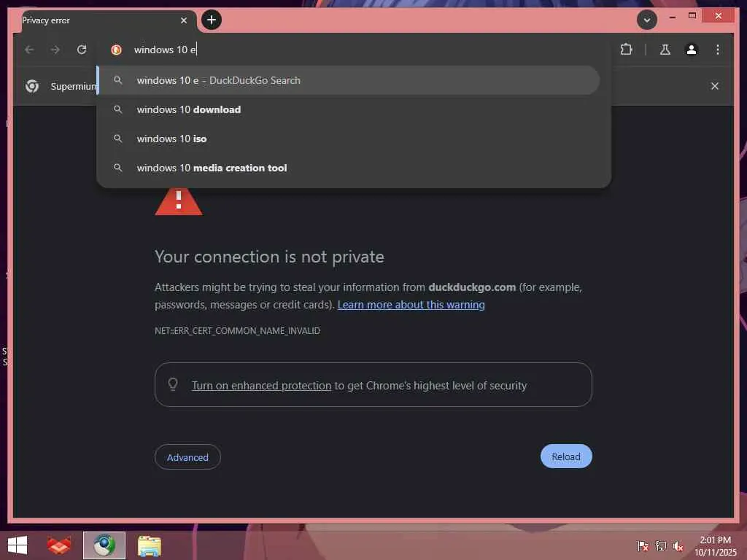The image size is (747, 560).
Task: Open the Extensions puzzle icon
Action: [626, 50]
